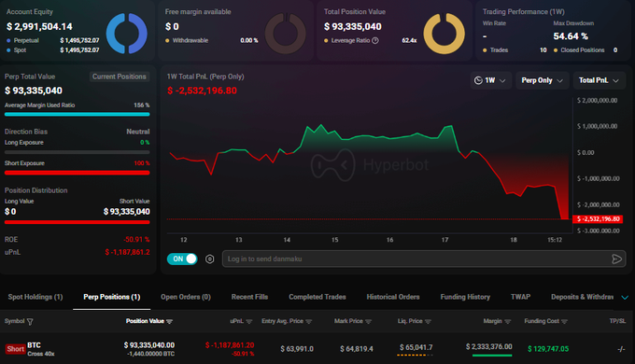Go to the Recent Fills tab
This screenshot has height=364, width=635.
[x=249, y=297]
